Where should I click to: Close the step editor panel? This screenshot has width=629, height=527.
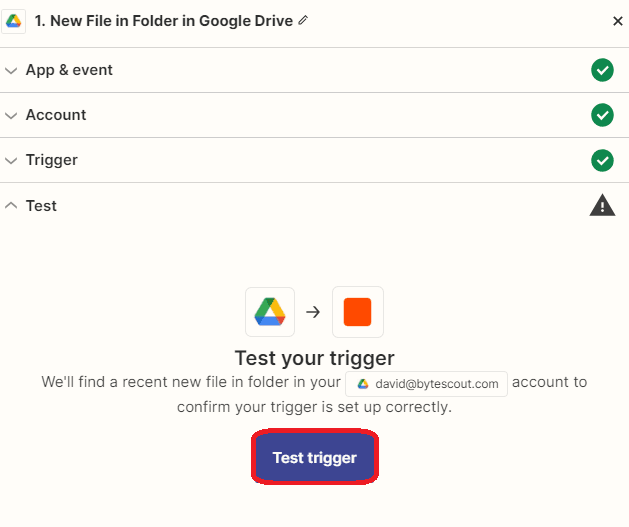[x=617, y=21]
